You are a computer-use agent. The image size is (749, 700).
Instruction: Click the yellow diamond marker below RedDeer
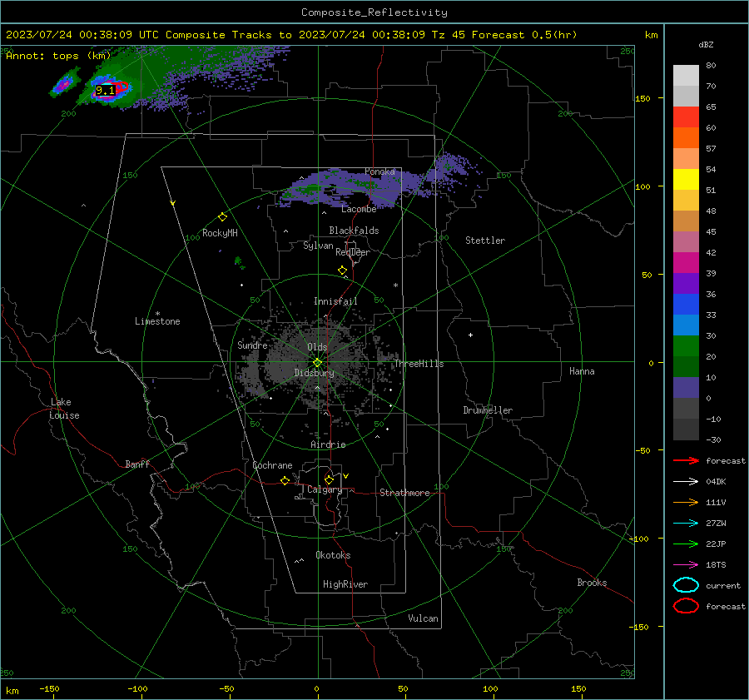pyautogui.click(x=343, y=271)
